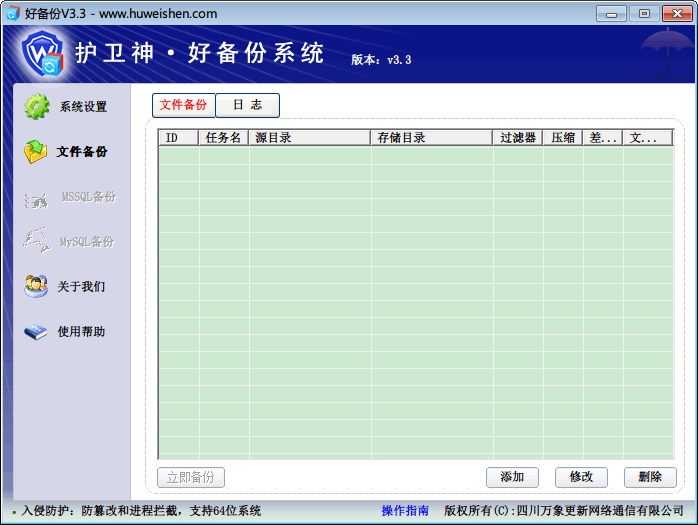
Task: Click the shield logo in the header
Action: 43,53
